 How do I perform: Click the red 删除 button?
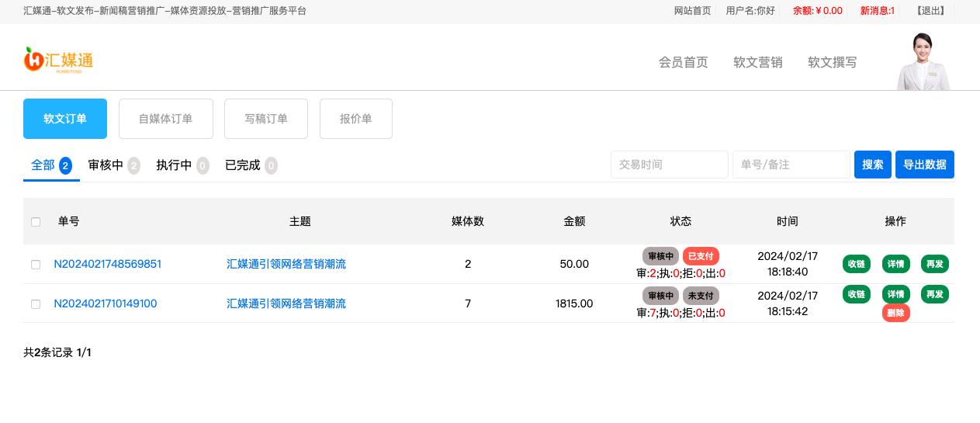click(x=896, y=314)
